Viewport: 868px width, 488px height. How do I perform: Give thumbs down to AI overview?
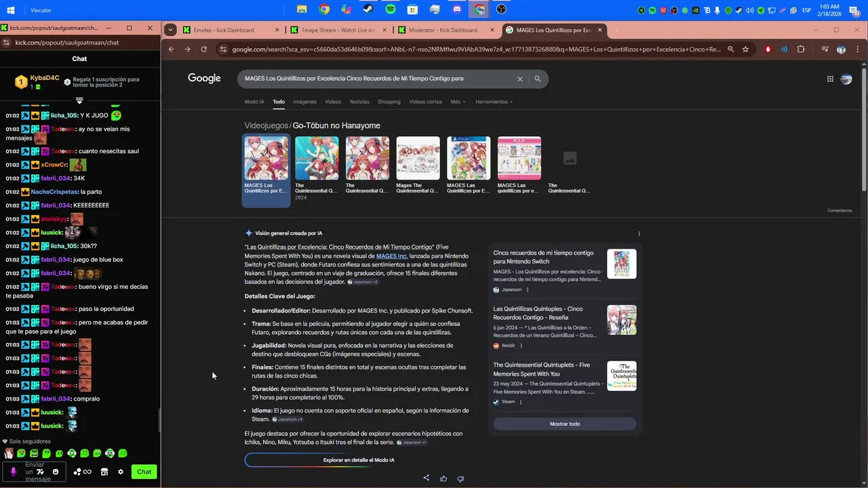(x=460, y=479)
